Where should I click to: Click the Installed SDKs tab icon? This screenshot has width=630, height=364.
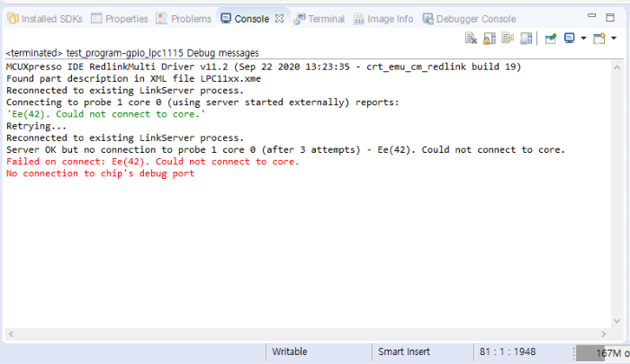(13, 19)
